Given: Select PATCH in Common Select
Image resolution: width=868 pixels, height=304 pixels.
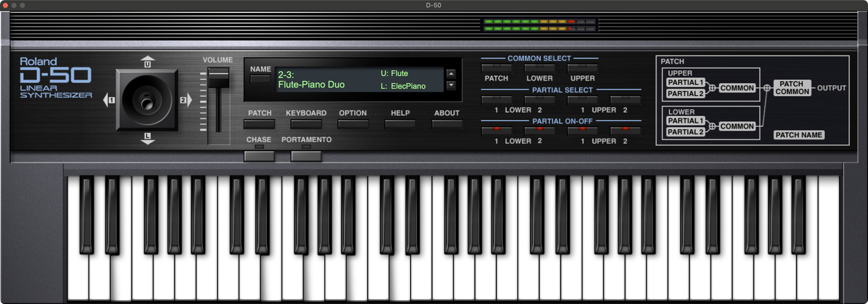Looking at the screenshot, I should (497, 68).
